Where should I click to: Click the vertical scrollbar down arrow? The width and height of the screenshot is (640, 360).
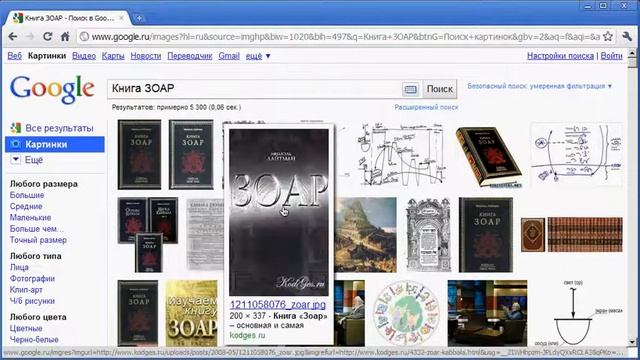pos(632,342)
